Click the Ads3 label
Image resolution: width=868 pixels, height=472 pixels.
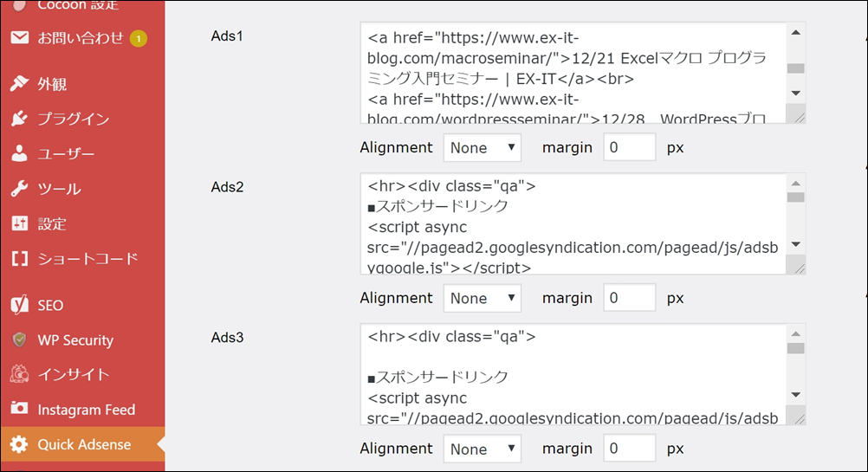pyautogui.click(x=227, y=338)
